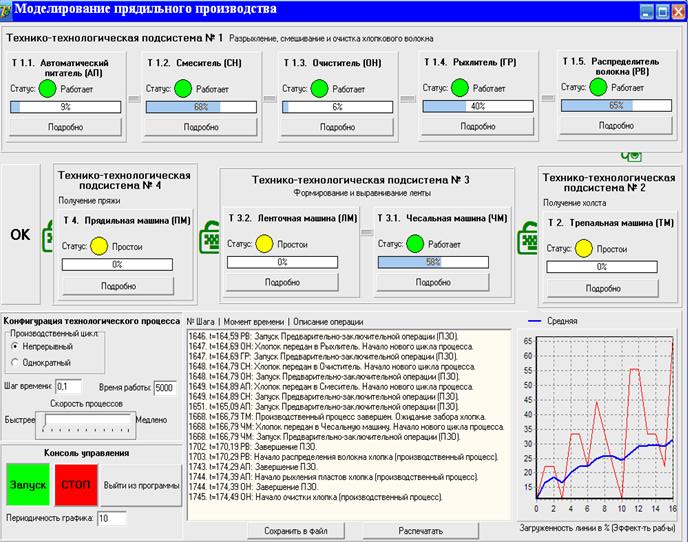This screenshot has height=542, width=688.
Task: Click the log header Описание операции
Action: pos(328,322)
